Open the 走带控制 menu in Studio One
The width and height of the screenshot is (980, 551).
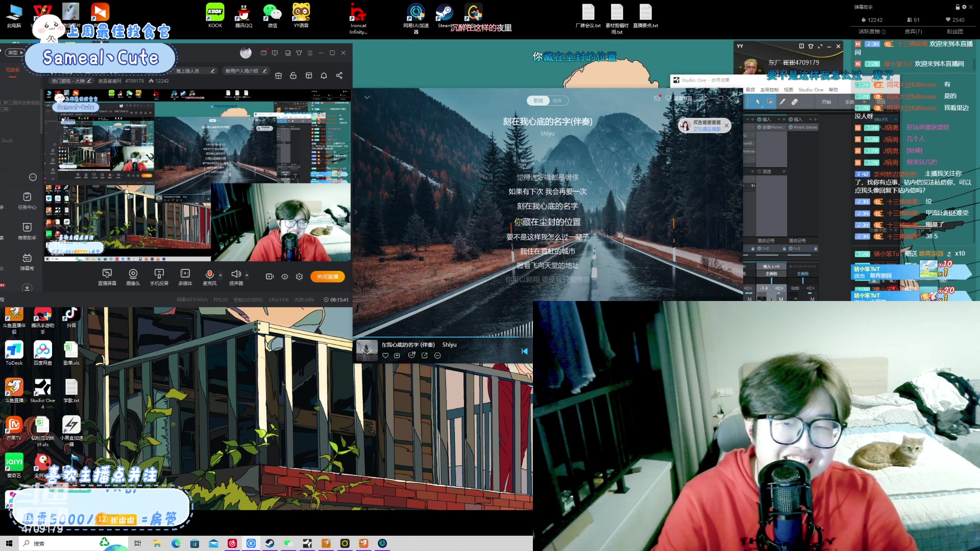click(x=769, y=90)
